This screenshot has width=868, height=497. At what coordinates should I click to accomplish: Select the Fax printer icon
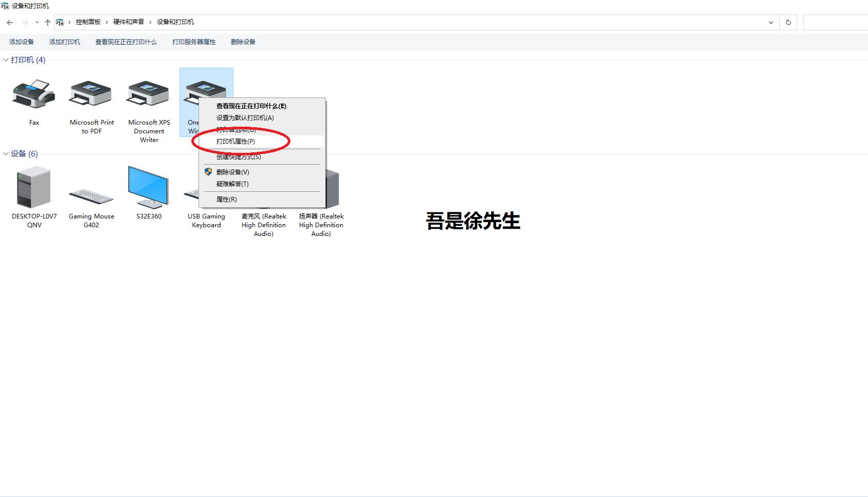[34, 94]
